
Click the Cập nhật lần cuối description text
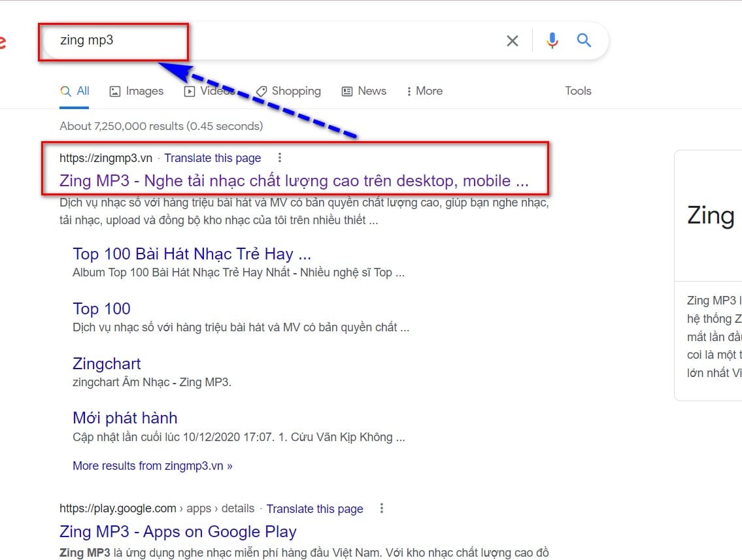[239, 437]
